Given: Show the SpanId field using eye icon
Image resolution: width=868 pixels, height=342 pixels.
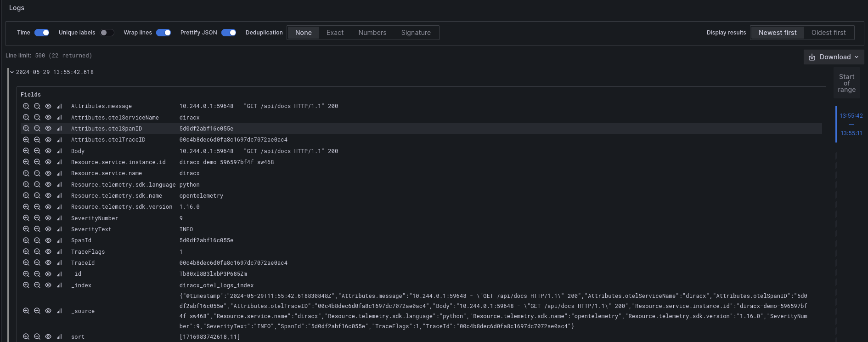Looking at the screenshot, I should tap(48, 240).
